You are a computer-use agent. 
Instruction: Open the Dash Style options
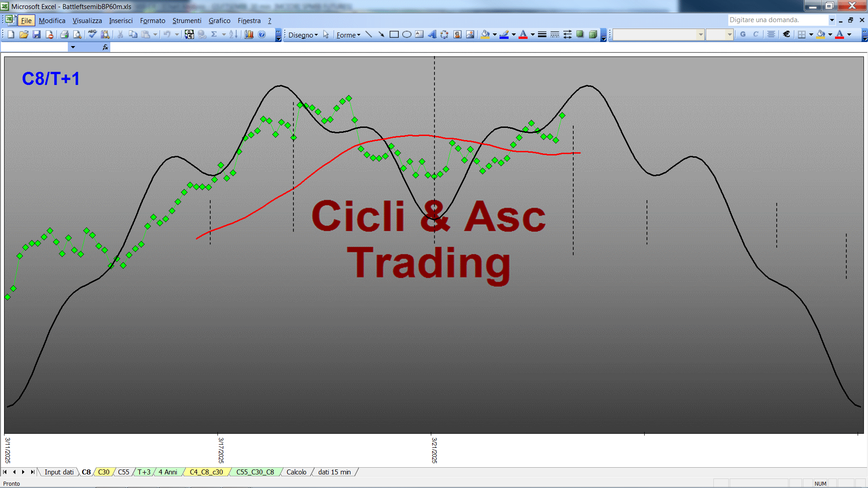555,34
